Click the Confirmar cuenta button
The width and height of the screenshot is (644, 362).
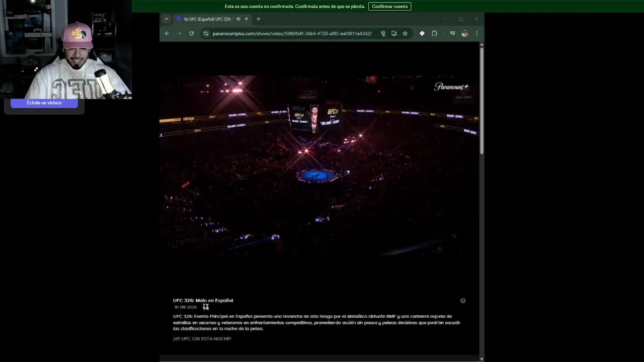(x=389, y=7)
